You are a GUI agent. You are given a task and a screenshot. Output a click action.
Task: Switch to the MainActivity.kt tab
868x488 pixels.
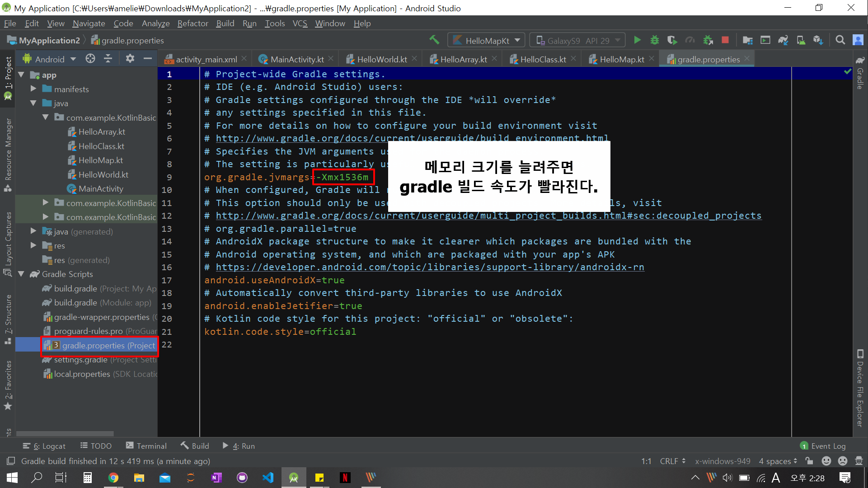[296, 59]
